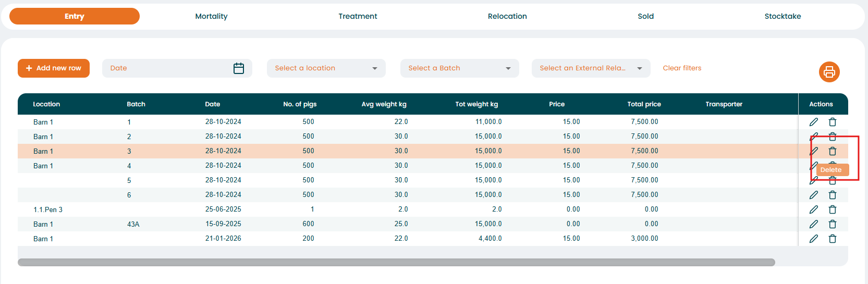Open the Treatment tab
868x284 pixels.
pyautogui.click(x=358, y=16)
